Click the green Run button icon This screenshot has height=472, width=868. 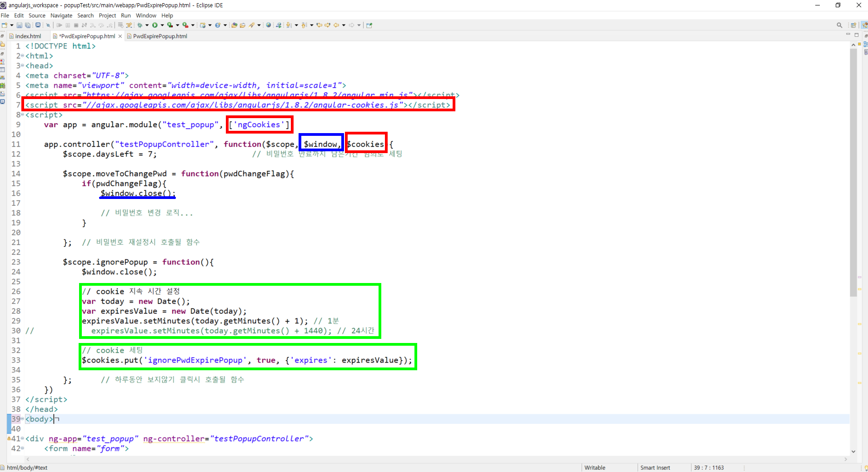click(155, 25)
